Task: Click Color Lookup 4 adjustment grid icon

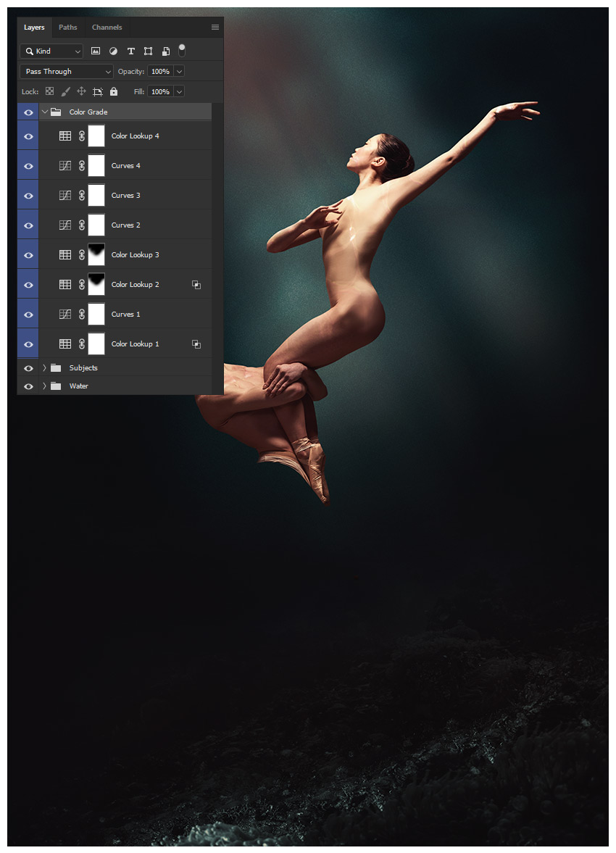Action: coord(65,136)
